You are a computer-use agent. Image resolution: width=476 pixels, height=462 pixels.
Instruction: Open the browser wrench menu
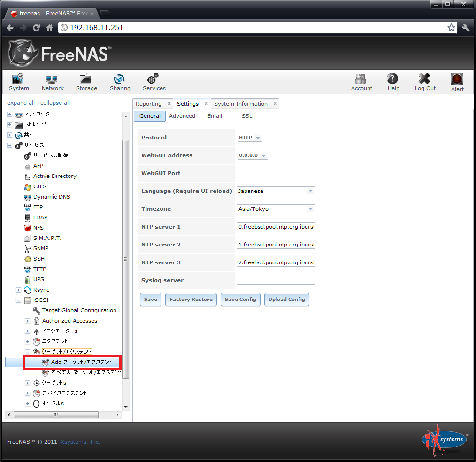pos(466,28)
